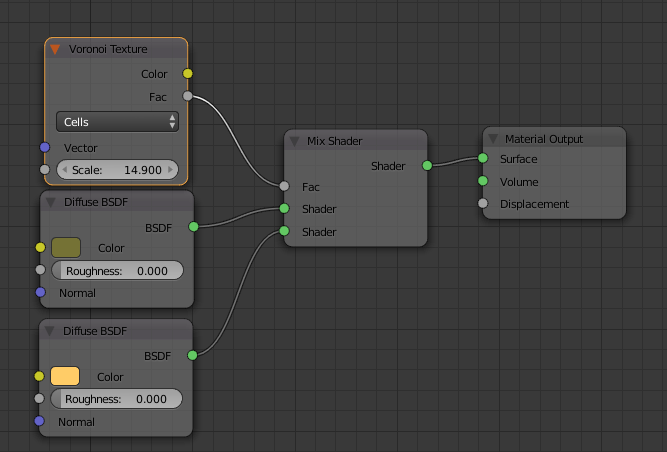Collapse the Mix Shader node
The width and height of the screenshot is (667, 452).
[x=294, y=141]
